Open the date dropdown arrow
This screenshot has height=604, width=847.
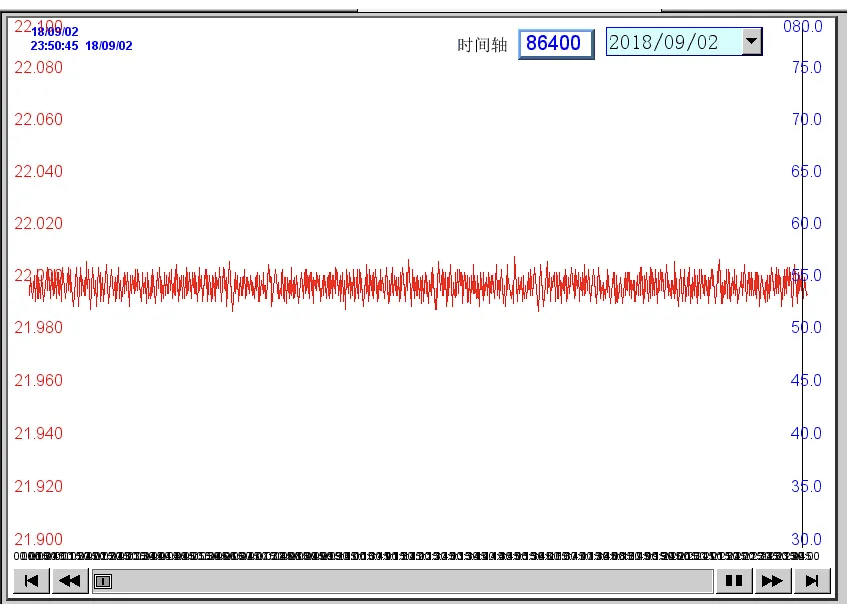[x=752, y=42]
